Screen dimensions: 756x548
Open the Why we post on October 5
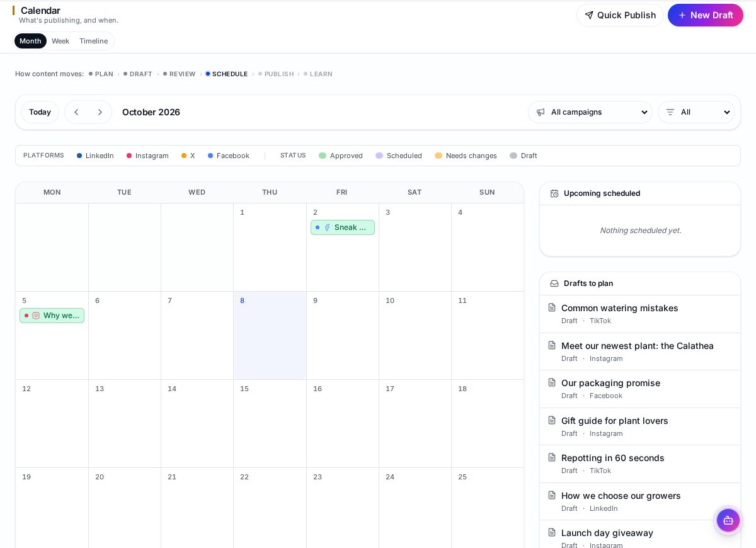pos(52,316)
